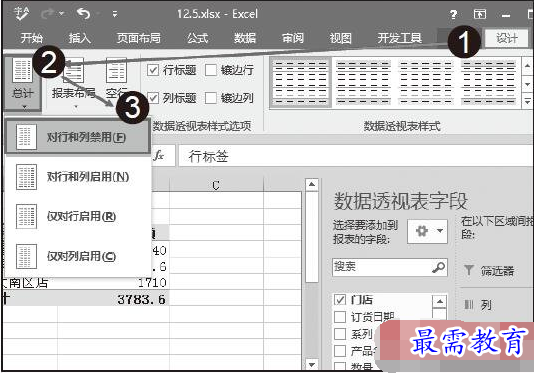Toggle the 行标题 checkbox
The width and height of the screenshot is (534, 373).
tap(153, 71)
